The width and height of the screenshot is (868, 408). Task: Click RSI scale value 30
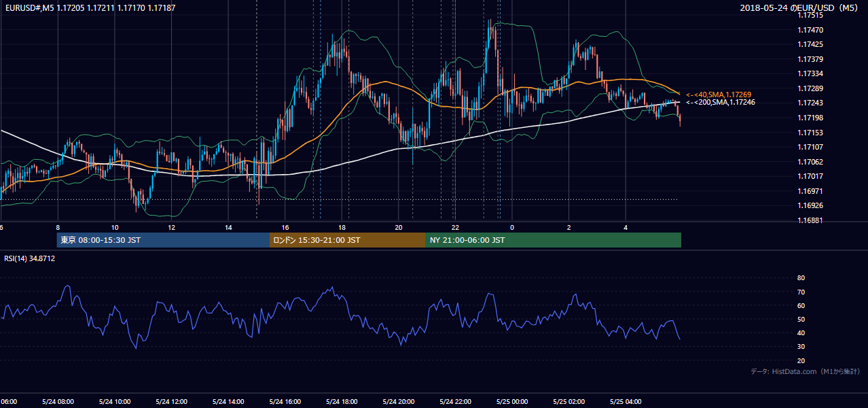[801, 347]
